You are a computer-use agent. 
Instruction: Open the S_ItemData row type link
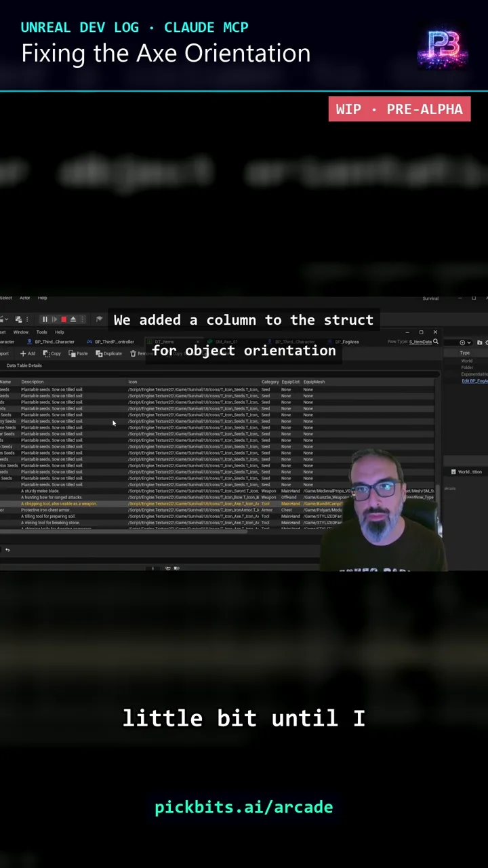pos(421,342)
